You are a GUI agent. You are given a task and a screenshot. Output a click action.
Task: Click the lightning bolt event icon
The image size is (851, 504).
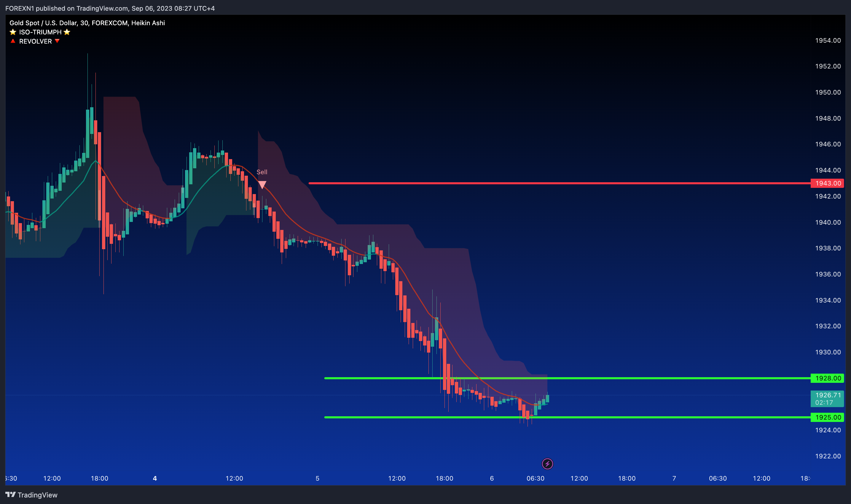(x=547, y=464)
